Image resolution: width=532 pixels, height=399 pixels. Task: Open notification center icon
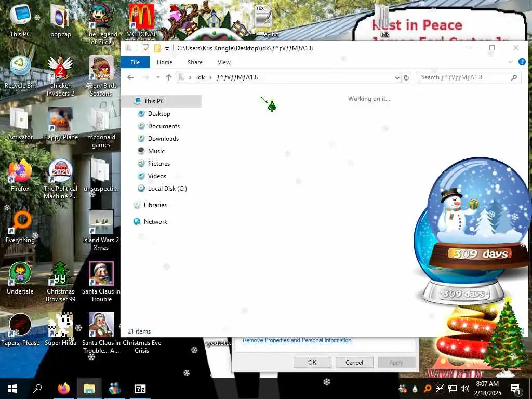click(x=515, y=389)
